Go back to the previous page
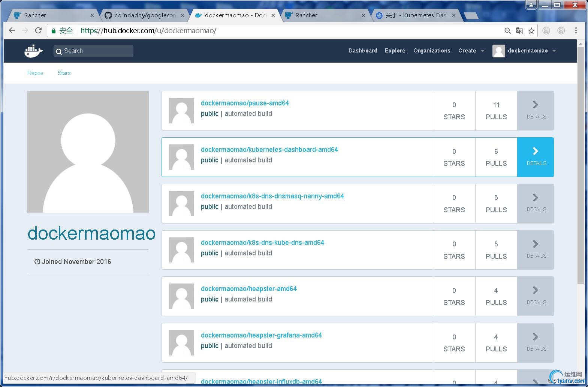 point(12,30)
